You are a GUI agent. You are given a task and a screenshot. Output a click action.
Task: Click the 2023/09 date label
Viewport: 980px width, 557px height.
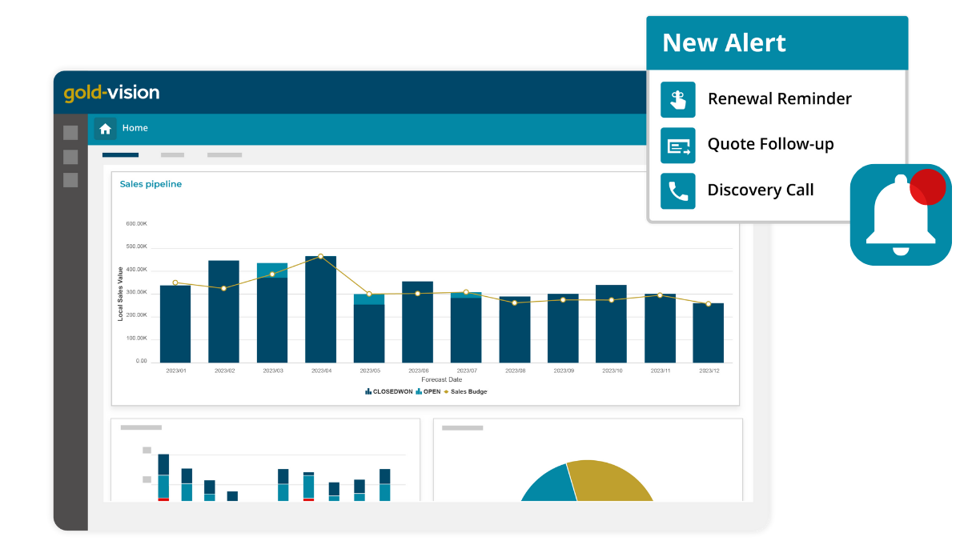point(563,371)
